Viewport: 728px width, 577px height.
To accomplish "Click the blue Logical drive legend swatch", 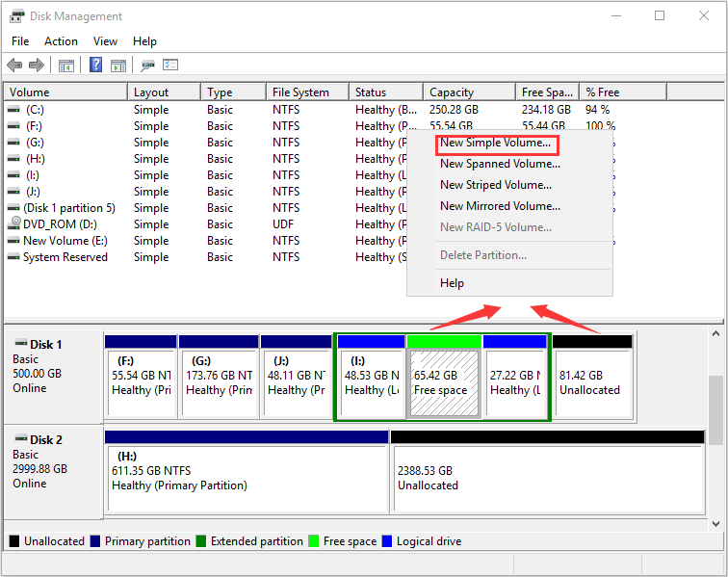I will pos(387,541).
